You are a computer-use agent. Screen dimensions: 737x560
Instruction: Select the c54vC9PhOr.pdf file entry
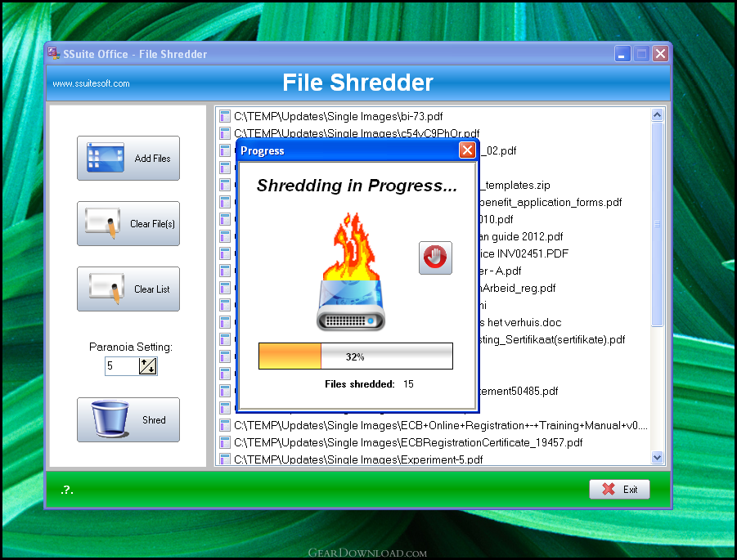(x=357, y=133)
